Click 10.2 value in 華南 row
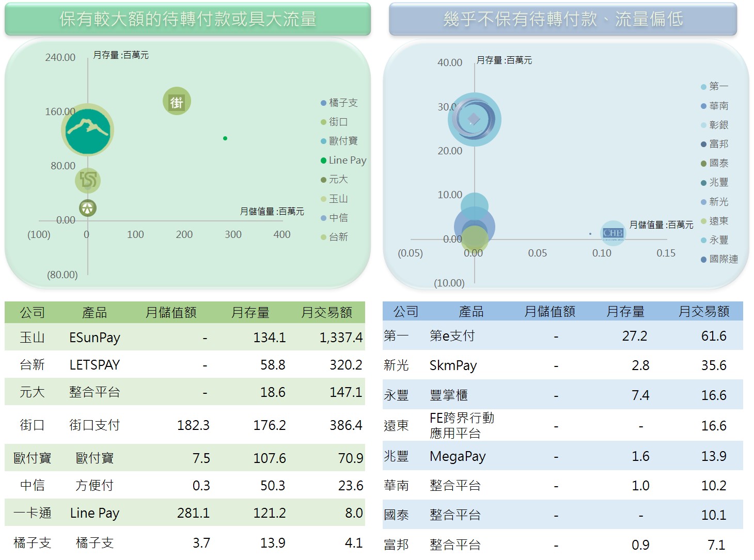 [714, 486]
